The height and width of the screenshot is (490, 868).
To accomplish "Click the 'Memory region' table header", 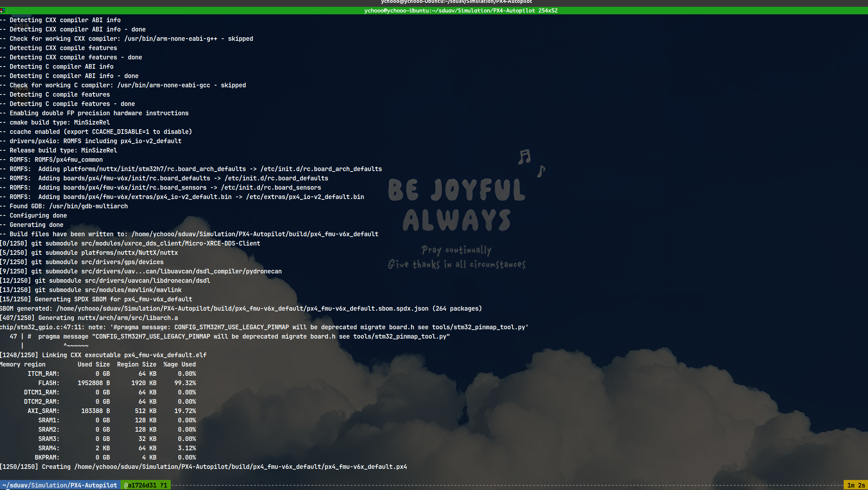I will coord(23,364).
